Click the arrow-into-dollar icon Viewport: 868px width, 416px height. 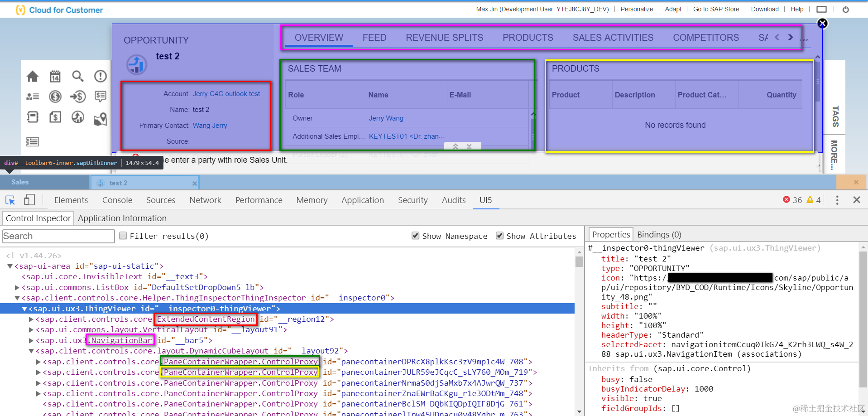(x=78, y=97)
